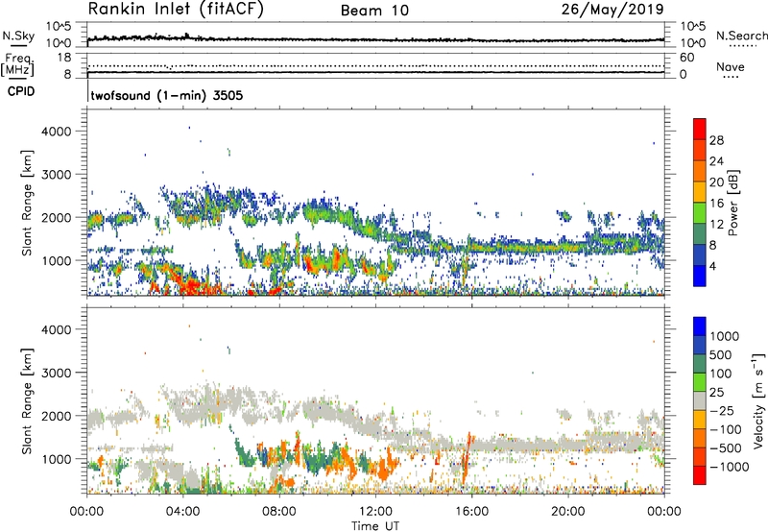Image resolution: width=768 pixels, height=532 pixels.
Task: Click the 'Freq. [MHz]' axis label
Action: tap(17, 65)
